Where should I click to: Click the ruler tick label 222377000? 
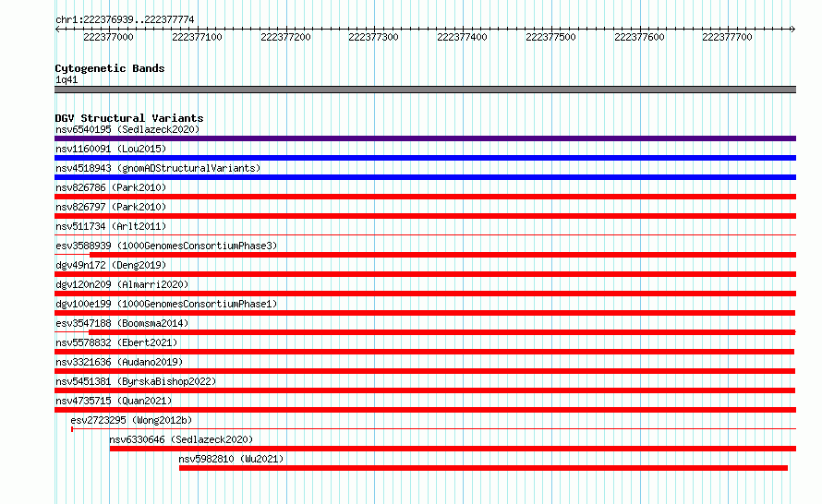(x=108, y=37)
